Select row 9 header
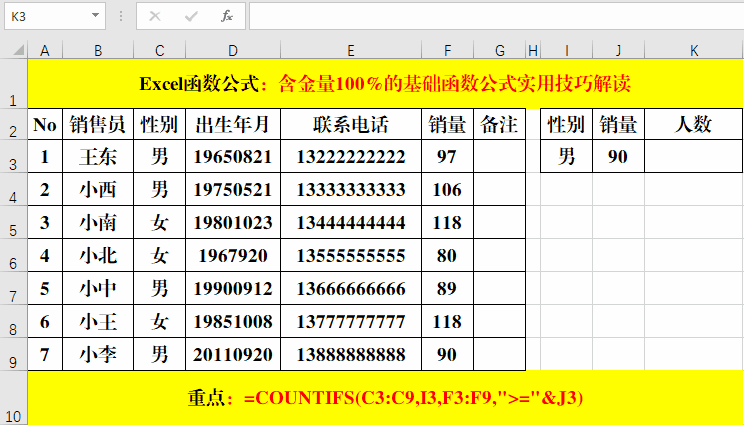The image size is (744, 425). (x=13, y=354)
